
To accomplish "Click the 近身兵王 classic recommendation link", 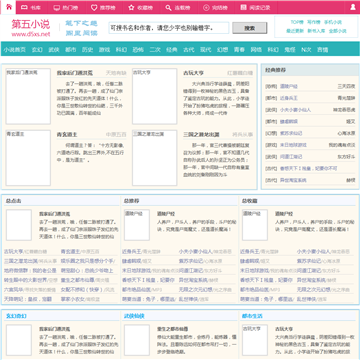I will coord(288,98).
